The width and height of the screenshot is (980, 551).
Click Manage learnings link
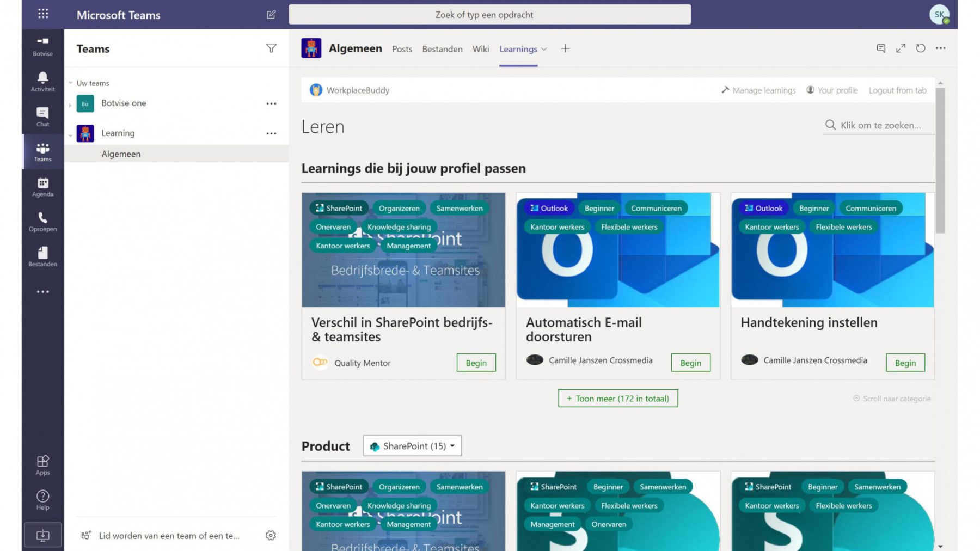[x=758, y=90]
